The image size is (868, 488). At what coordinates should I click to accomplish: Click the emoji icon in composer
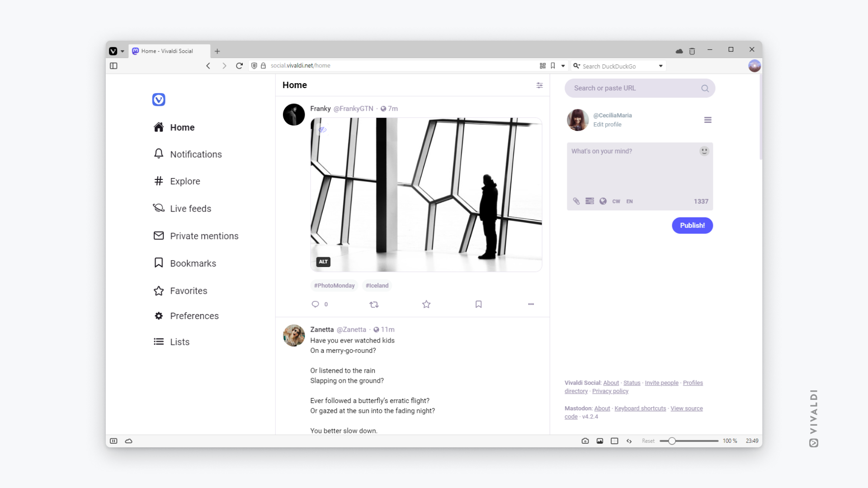[x=705, y=151]
